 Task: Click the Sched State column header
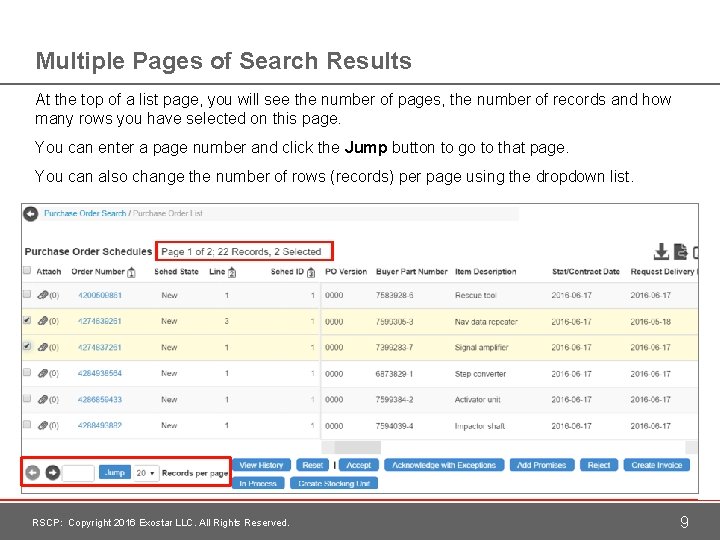(176, 272)
